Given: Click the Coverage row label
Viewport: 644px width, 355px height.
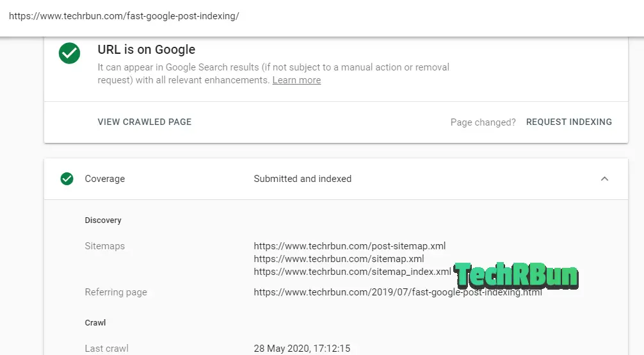Looking at the screenshot, I should (x=105, y=179).
